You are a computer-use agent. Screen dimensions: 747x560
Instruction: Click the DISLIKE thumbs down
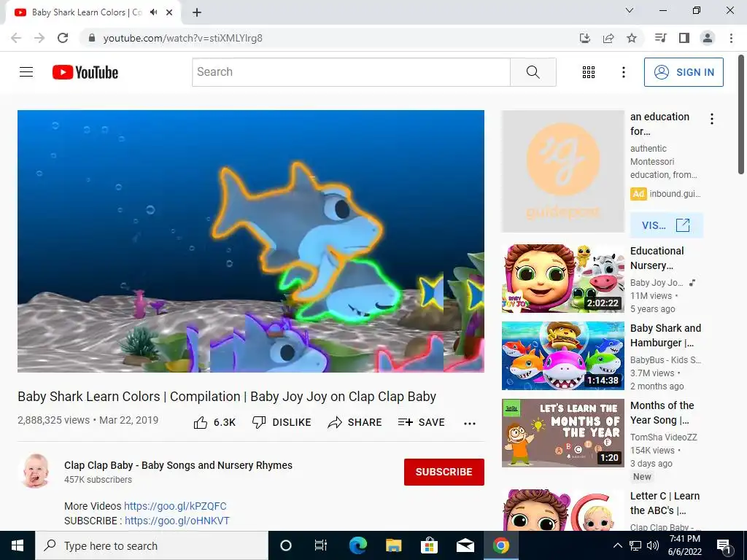[x=282, y=422]
